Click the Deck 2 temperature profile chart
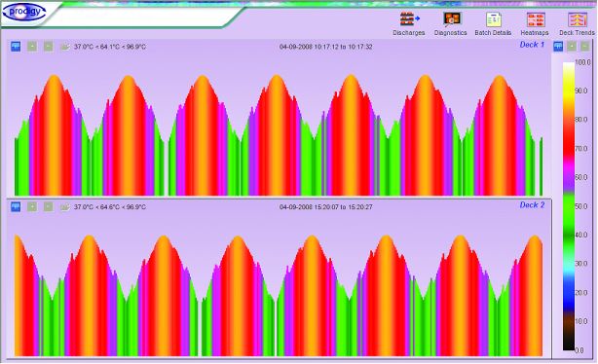 coord(279,296)
